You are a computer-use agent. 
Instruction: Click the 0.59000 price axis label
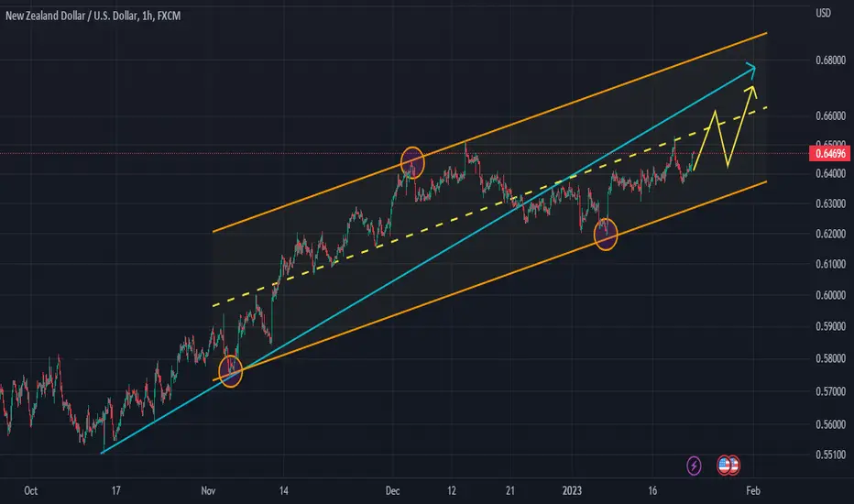pyautogui.click(x=830, y=326)
